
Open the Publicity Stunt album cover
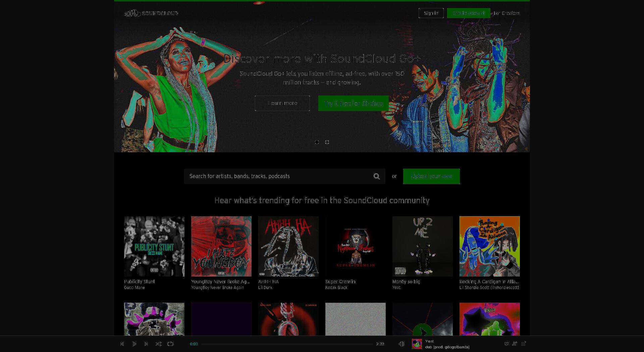click(x=154, y=246)
